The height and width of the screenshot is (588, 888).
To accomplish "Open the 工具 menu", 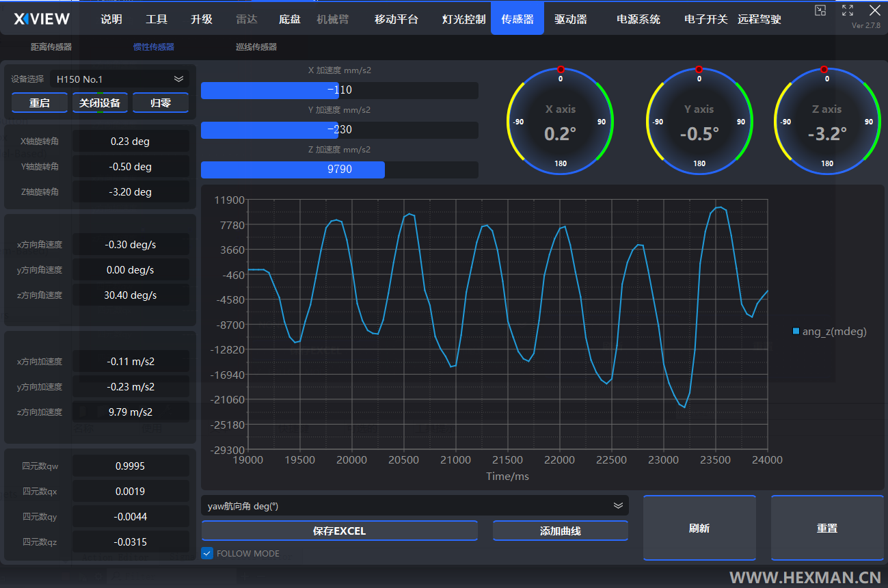I will tap(157, 19).
